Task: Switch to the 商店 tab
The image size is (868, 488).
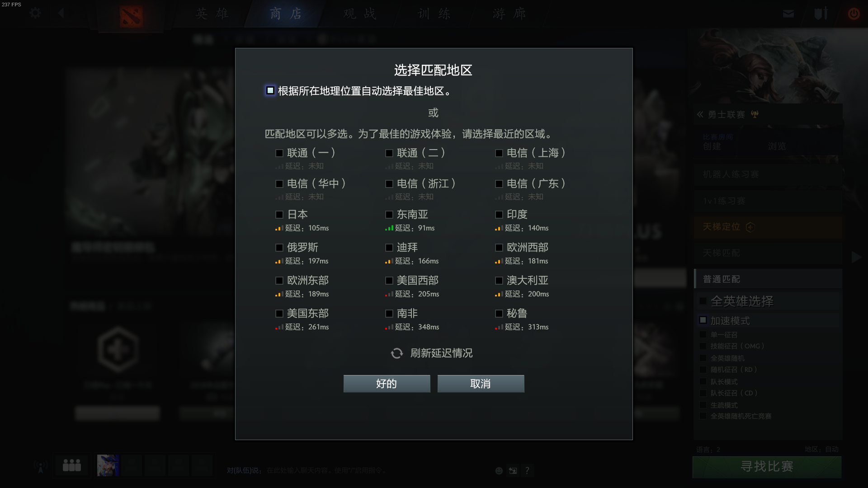Action: click(x=286, y=14)
